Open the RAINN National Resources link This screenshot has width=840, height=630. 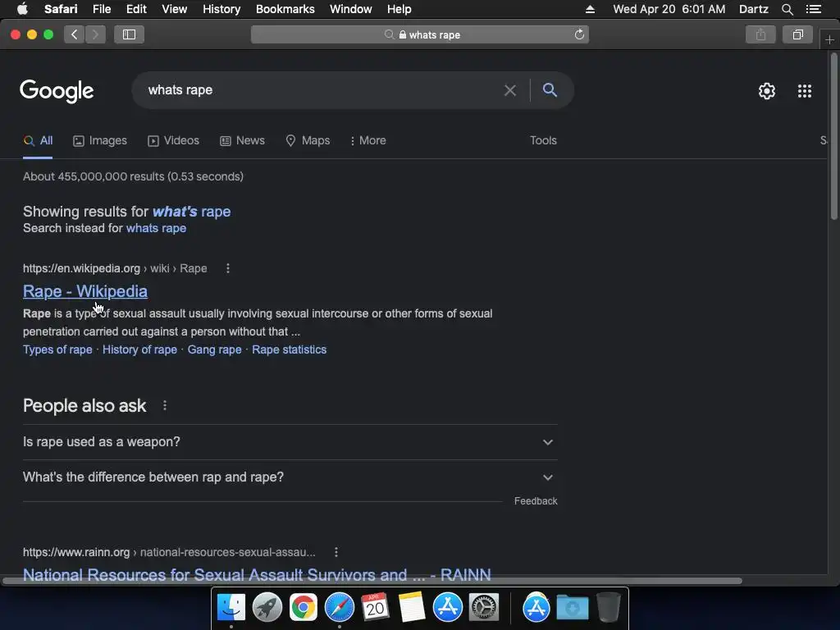pyautogui.click(x=257, y=575)
